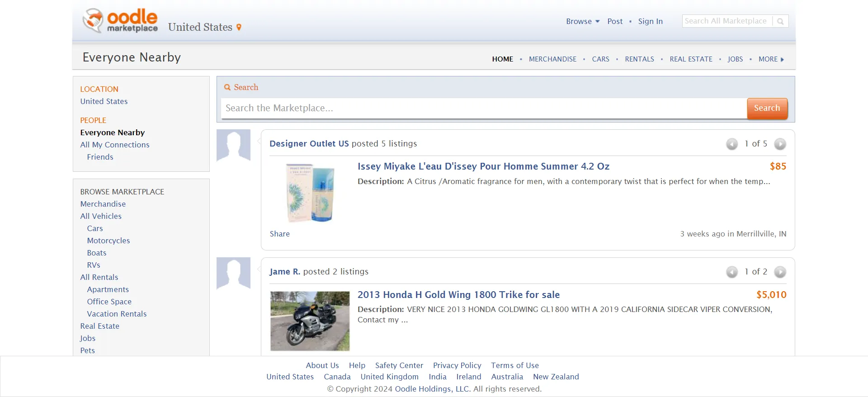Click the Jame R. name link
Screen dimensions: 868x397
[x=285, y=272]
